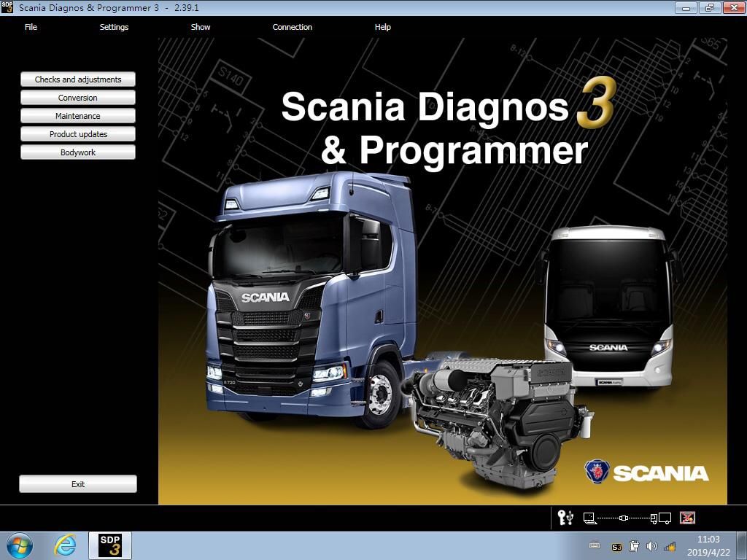747x560 pixels.
Task: Open the Show menu
Action: click(x=201, y=27)
